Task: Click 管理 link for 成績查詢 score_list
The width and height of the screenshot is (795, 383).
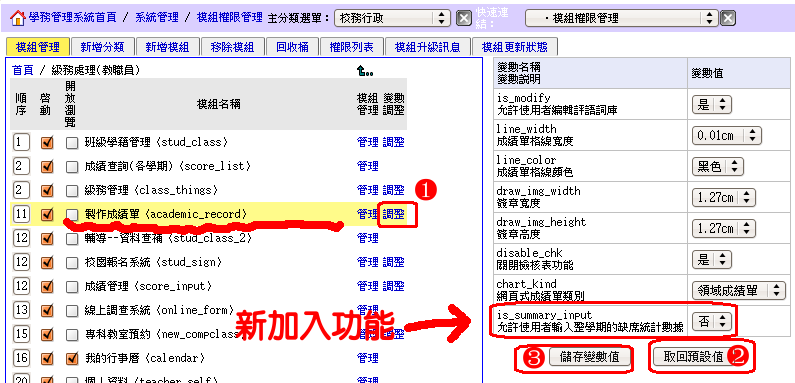Action: coord(367,166)
